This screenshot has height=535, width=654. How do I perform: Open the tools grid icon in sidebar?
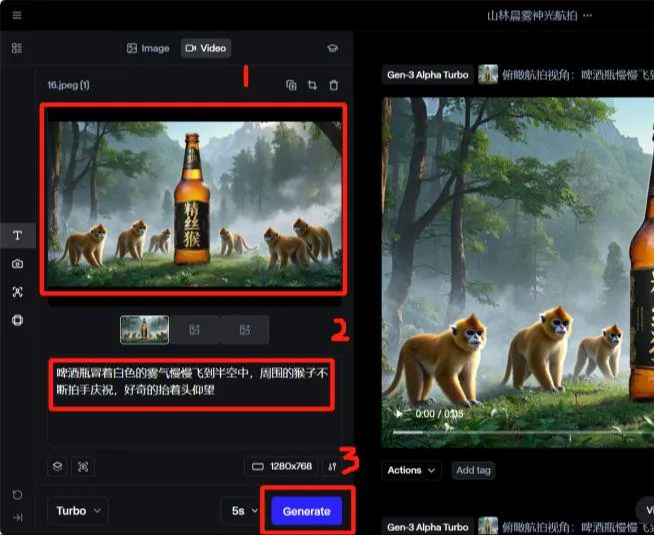tap(17, 48)
